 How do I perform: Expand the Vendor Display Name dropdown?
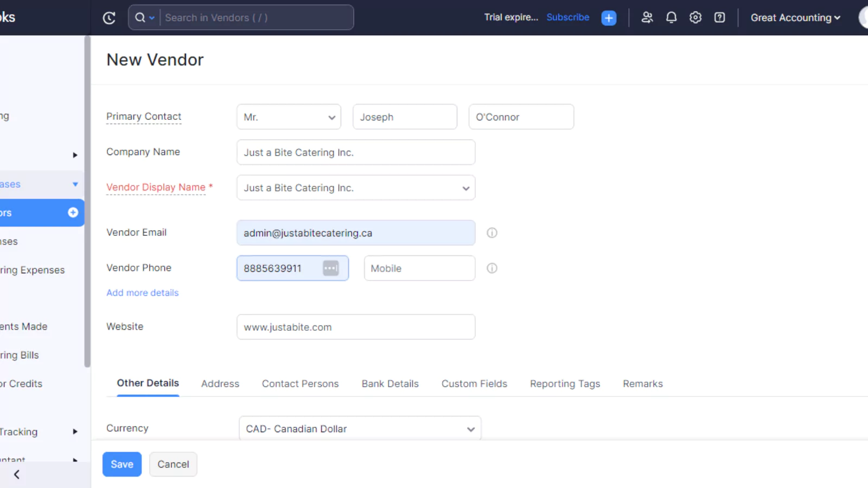click(356, 188)
